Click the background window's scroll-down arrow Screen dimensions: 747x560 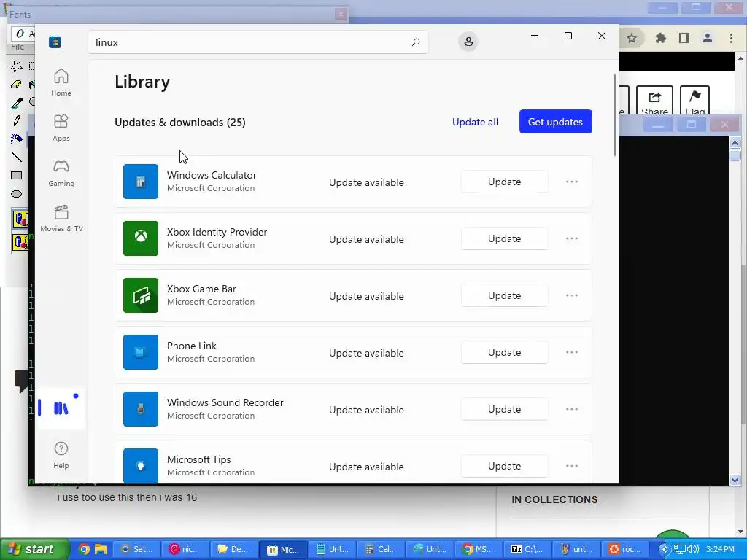735,480
